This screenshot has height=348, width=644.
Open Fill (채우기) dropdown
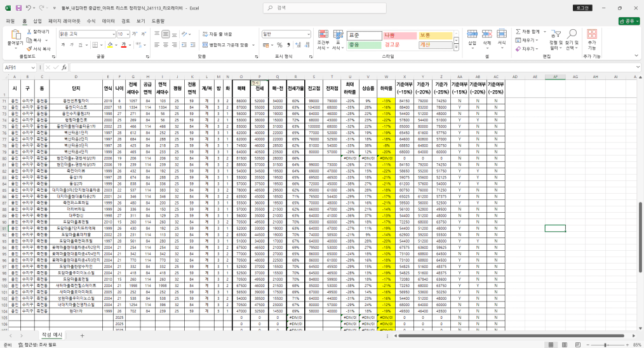coord(527,40)
